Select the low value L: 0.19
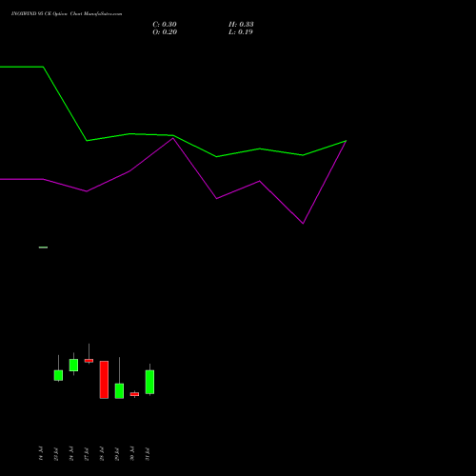Screen dimensions: 476x476 click(241, 32)
